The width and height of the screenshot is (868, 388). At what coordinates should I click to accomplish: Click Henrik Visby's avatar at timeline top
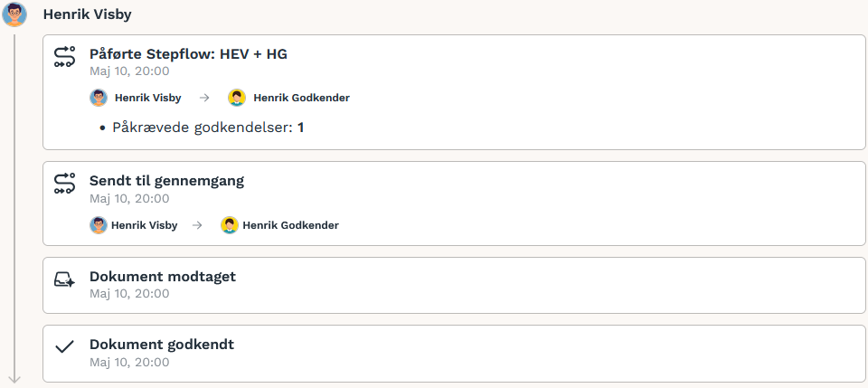tap(14, 14)
